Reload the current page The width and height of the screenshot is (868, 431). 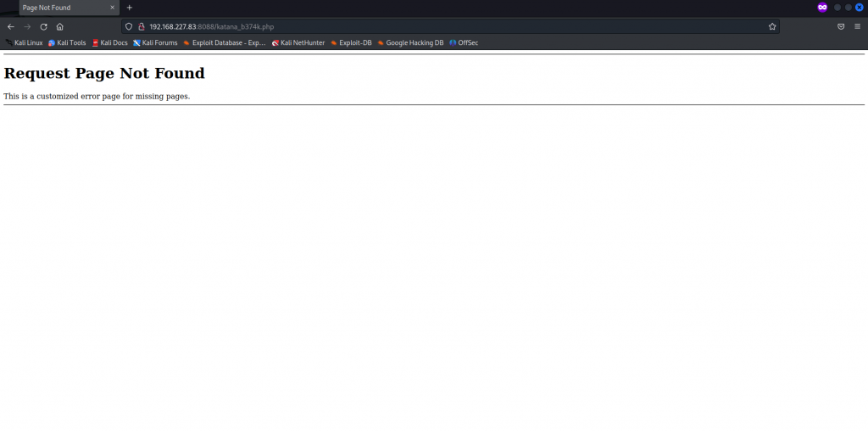click(x=44, y=26)
